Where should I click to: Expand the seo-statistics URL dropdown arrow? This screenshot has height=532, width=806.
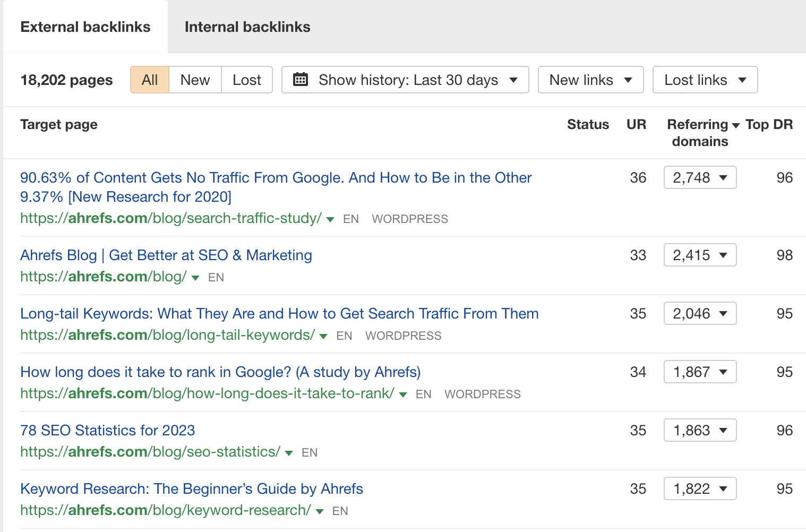click(289, 453)
